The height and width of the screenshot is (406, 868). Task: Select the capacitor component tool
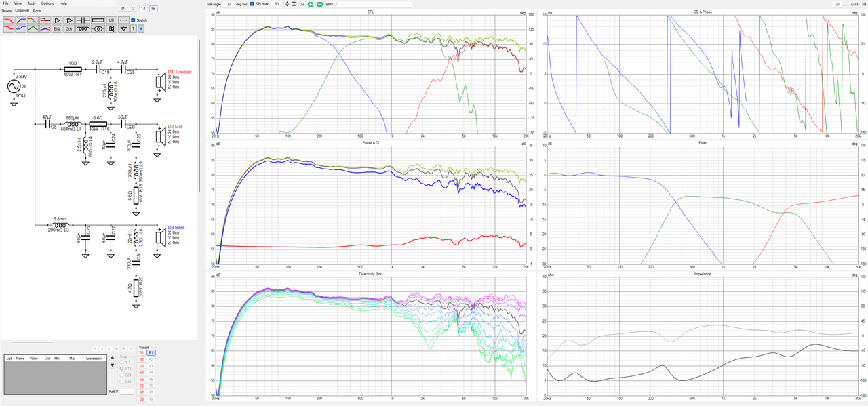coord(83,20)
